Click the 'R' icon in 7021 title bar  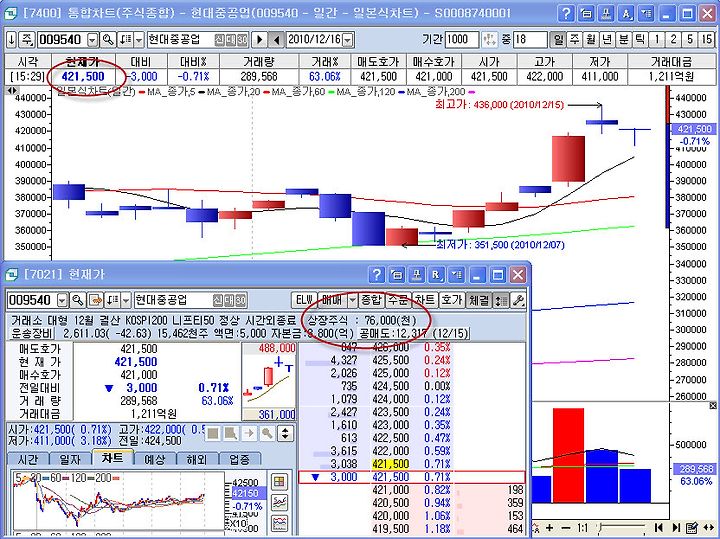click(x=436, y=275)
